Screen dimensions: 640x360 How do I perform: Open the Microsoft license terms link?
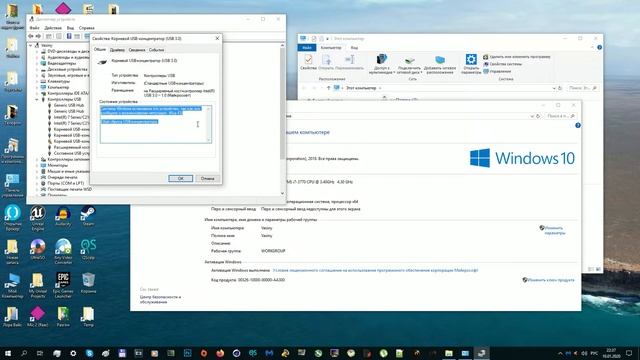click(375, 270)
